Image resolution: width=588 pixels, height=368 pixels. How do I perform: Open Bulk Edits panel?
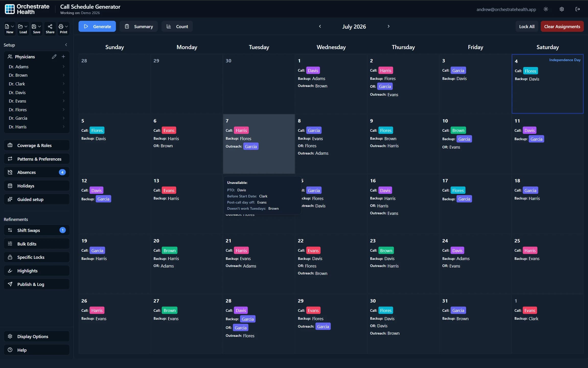pyautogui.click(x=37, y=244)
